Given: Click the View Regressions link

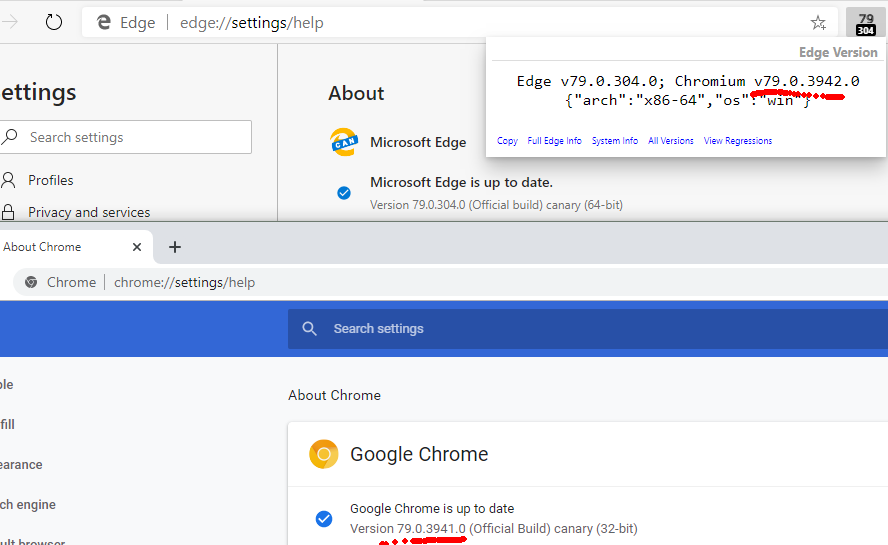Looking at the screenshot, I should pyautogui.click(x=737, y=140).
